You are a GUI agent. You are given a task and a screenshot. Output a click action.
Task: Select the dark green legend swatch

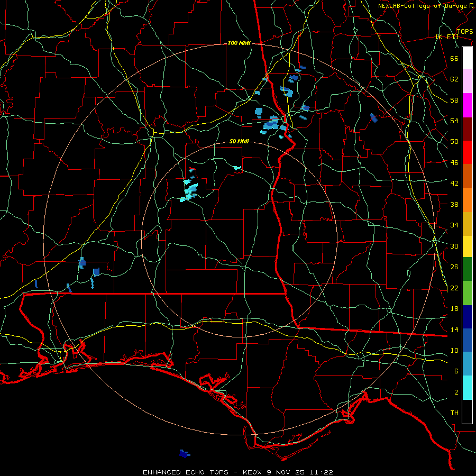pos(467,269)
